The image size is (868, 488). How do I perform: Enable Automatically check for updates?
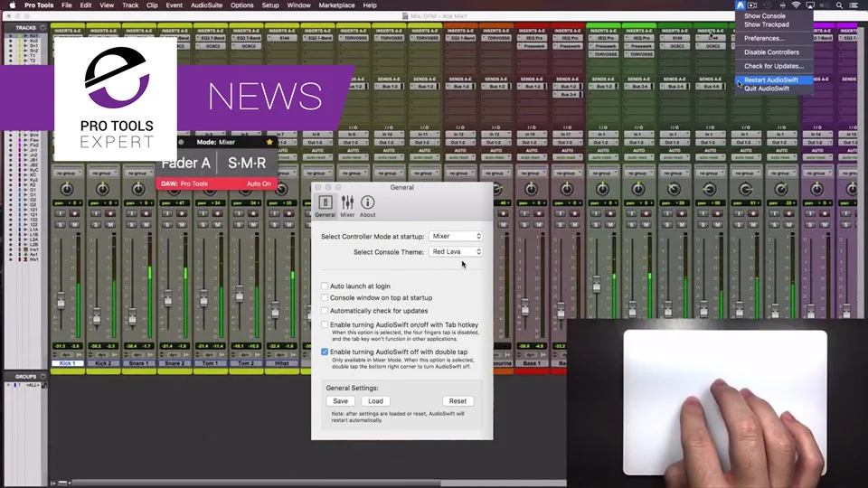click(x=325, y=311)
